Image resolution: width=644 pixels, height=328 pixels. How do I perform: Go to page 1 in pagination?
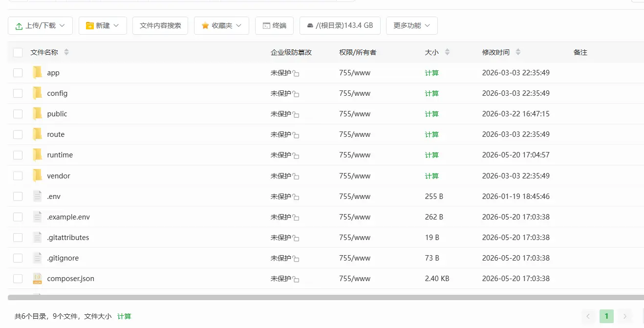click(606, 316)
